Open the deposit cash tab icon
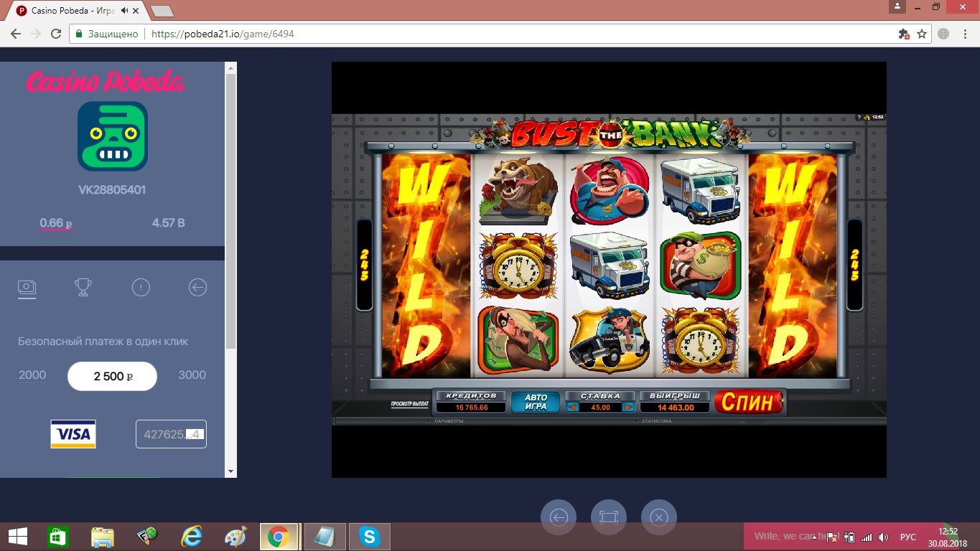This screenshot has width=980, height=551. point(27,288)
